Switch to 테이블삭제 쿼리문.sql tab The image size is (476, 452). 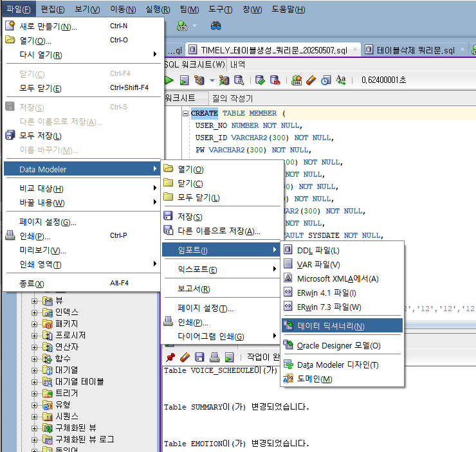pyautogui.click(x=416, y=50)
